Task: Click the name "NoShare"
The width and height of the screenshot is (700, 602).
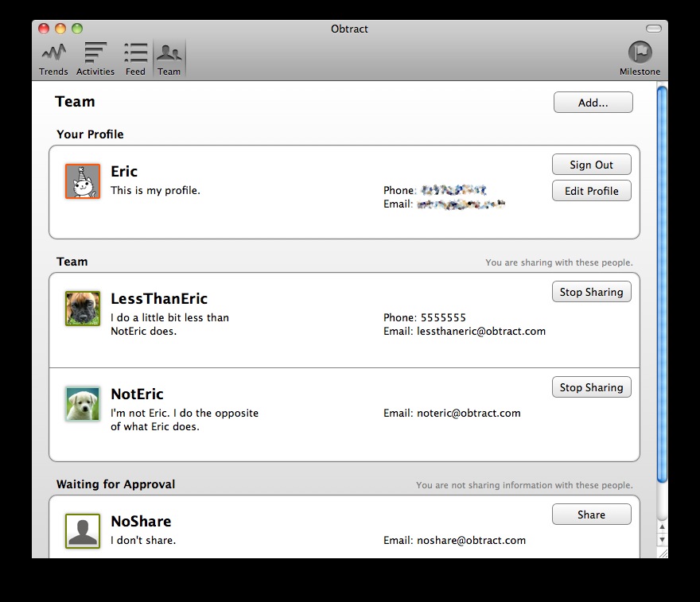Action: pyautogui.click(x=141, y=521)
